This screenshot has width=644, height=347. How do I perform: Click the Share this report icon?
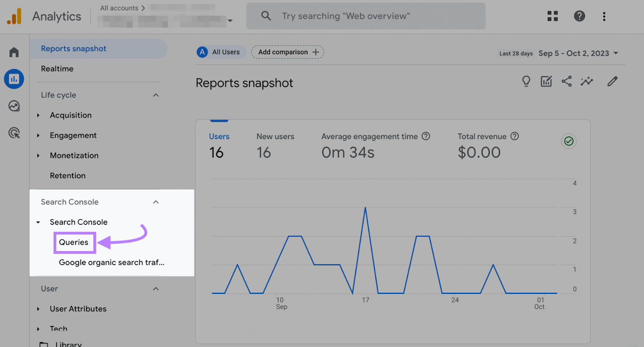tap(567, 82)
